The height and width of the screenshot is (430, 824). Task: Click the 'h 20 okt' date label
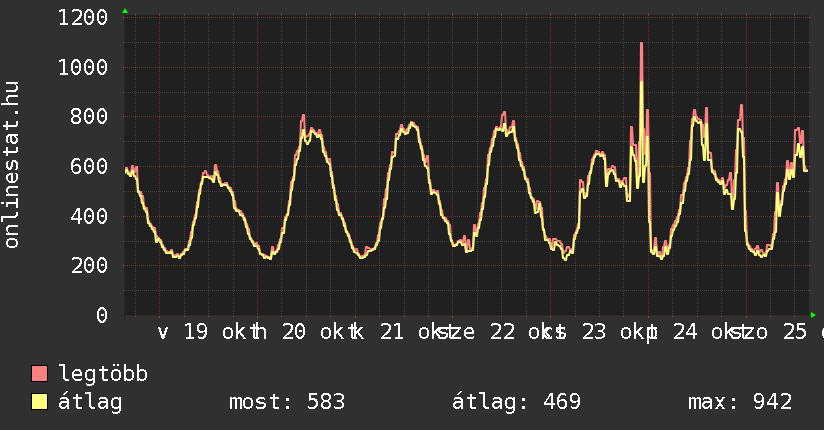(296, 331)
